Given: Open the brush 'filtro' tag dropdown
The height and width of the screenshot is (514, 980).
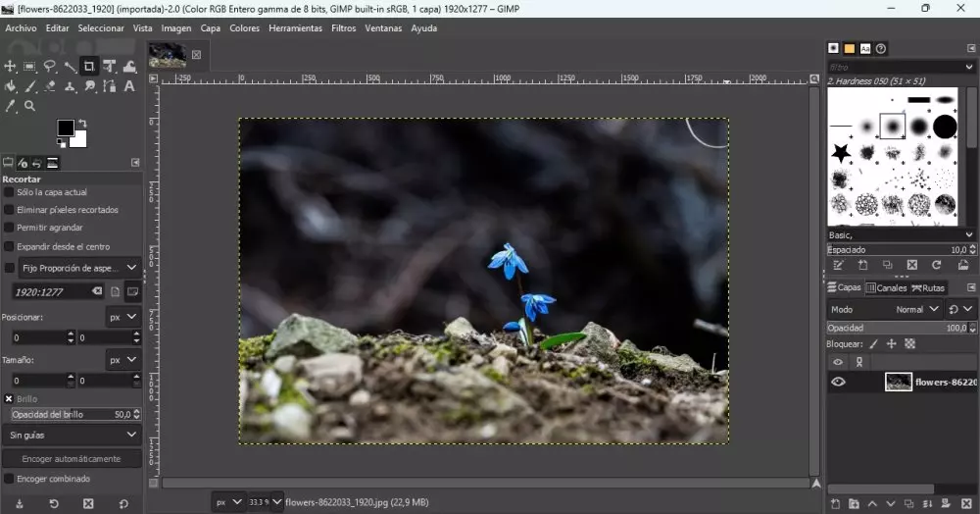Looking at the screenshot, I should pyautogui.click(x=969, y=67).
